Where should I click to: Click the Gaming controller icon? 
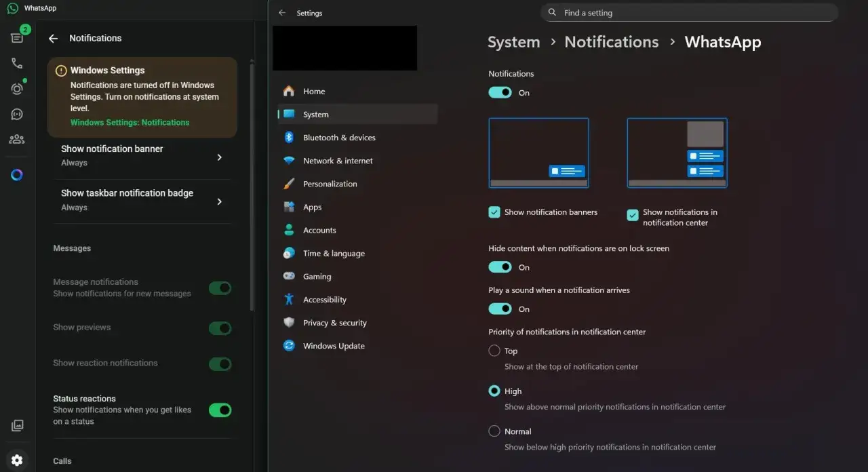pyautogui.click(x=289, y=276)
